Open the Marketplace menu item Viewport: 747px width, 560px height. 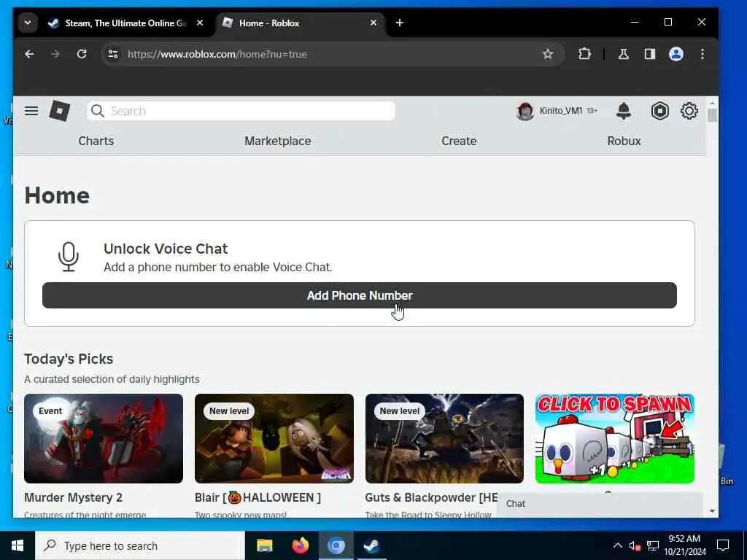(x=278, y=141)
